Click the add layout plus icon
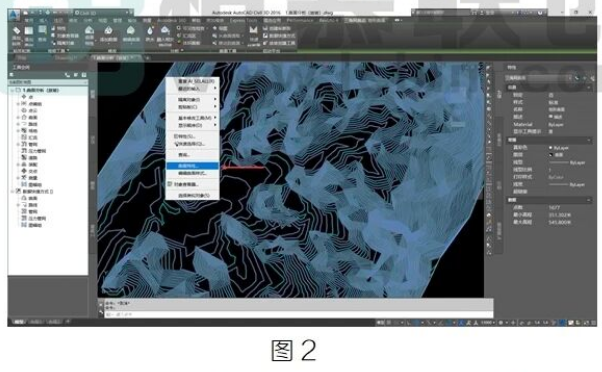This screenshot has height=372, width=602. tap(68, 322)
